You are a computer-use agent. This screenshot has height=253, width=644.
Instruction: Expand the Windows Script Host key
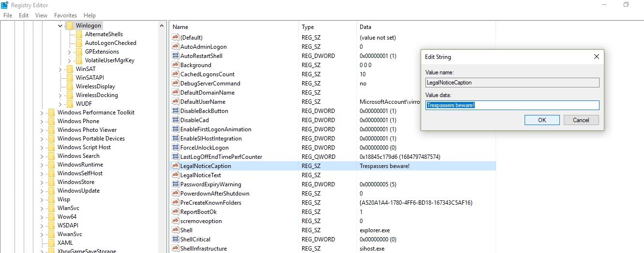(42, 147)
